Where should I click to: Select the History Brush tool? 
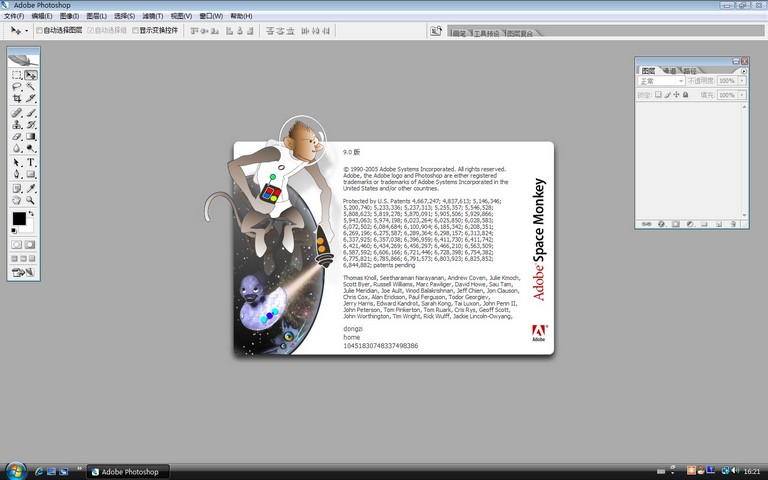31,124
